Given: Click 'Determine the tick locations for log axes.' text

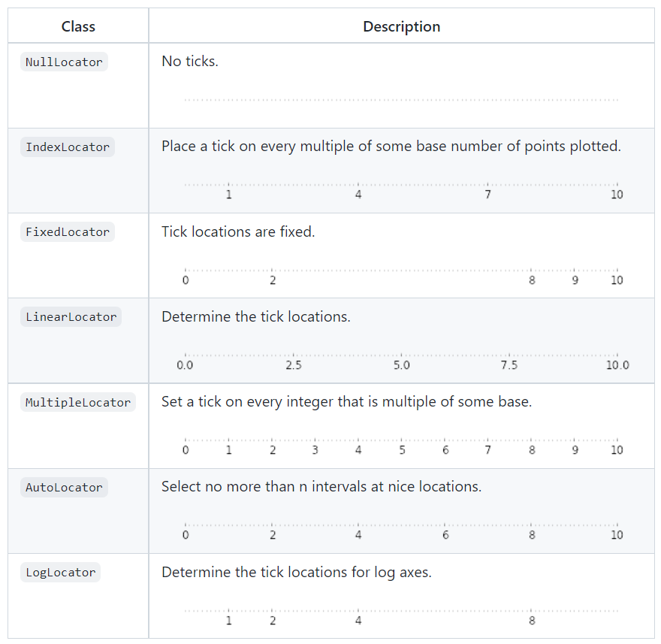Looking at the screenshot, I should pyautogui.click(x=297, y=573).
